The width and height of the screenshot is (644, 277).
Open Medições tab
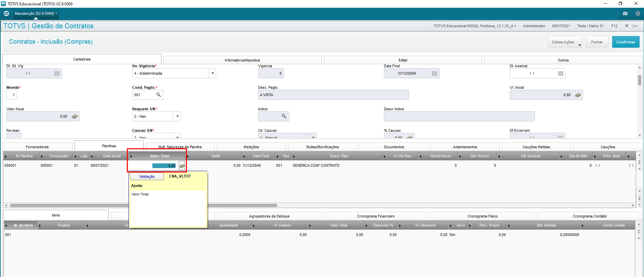pos(251,147)
